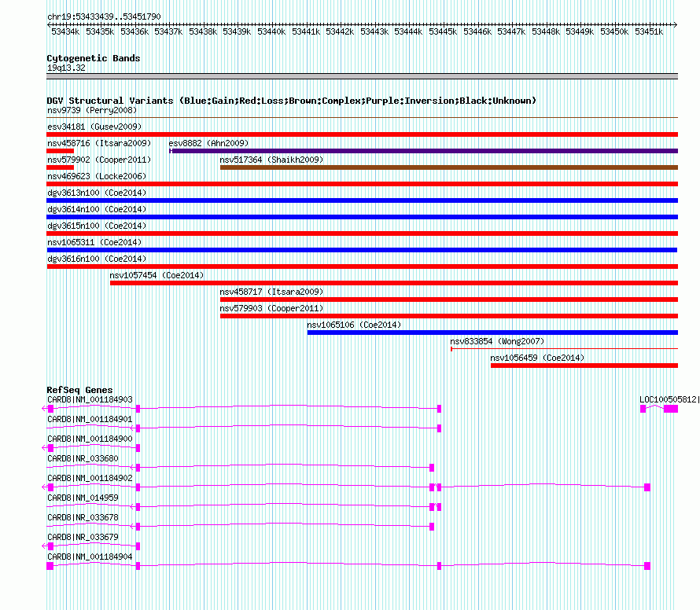Click the nsv9739 (Perry2008) variant label

[92, 110]
